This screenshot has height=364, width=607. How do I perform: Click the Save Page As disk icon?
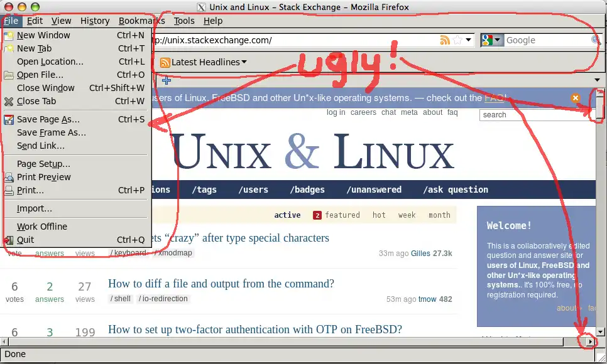pos(9,119)
